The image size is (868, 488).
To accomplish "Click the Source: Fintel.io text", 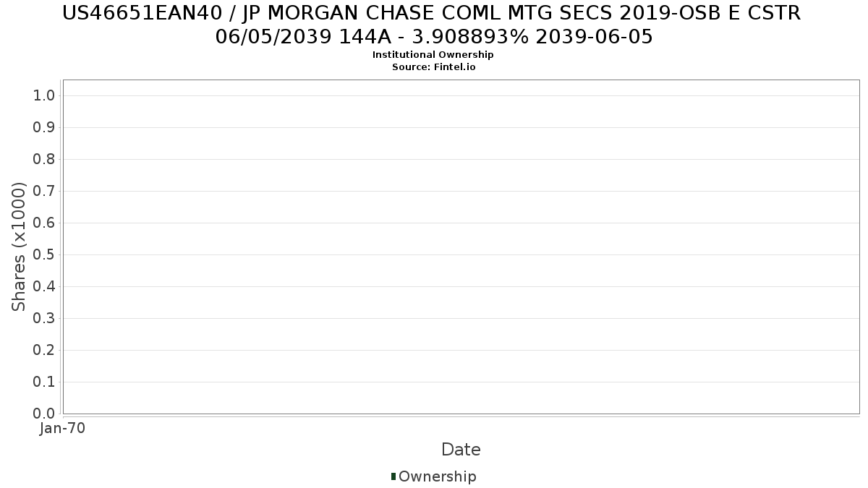I will click(x=433, y=67).
